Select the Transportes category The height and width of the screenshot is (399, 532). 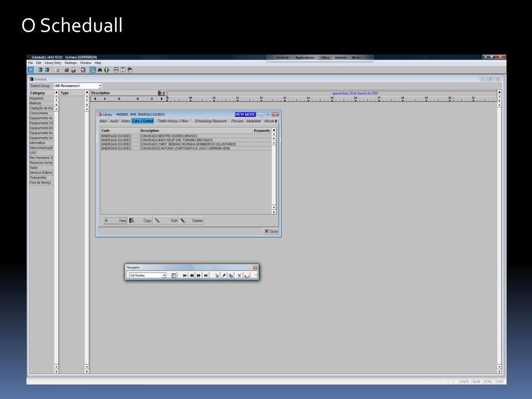42,178
